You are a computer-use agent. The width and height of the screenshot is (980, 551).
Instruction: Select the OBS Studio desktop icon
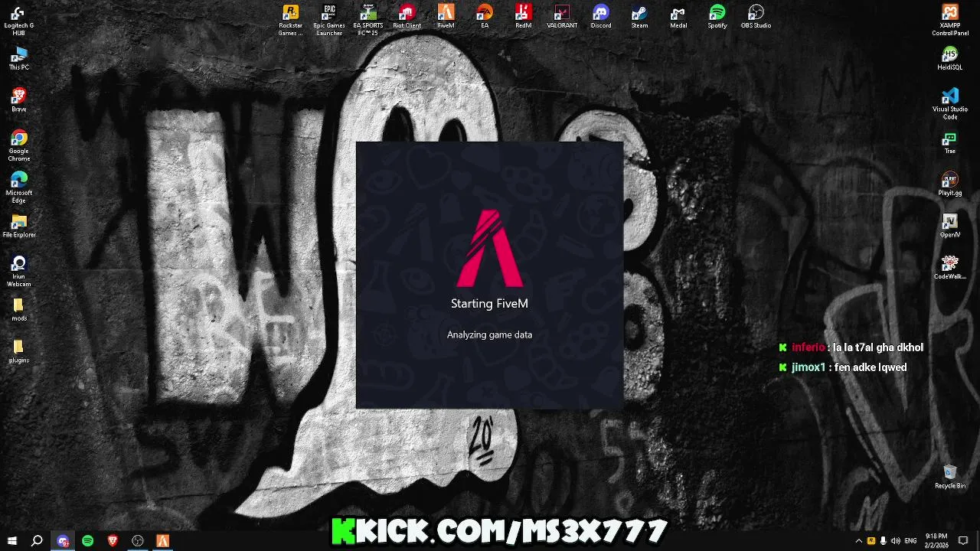pyautogui.click(x=756, y=17)
